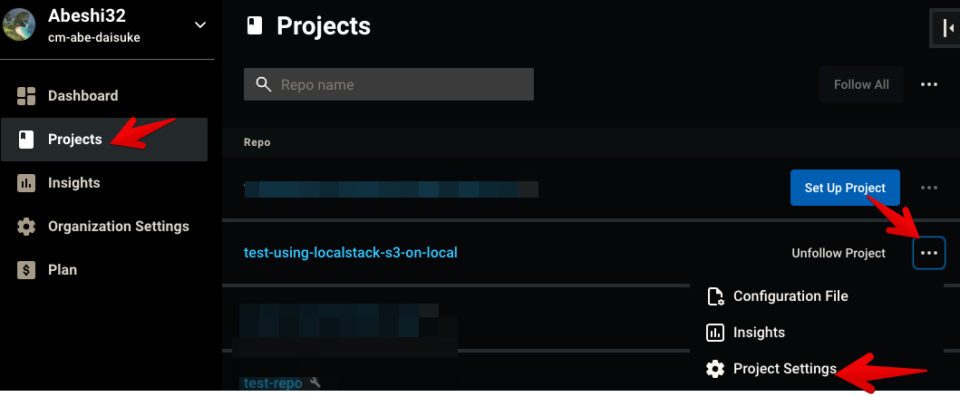Click the Set Up Project button
The height and width of the screenshot is (397, 960).
[x=845, y=188]
